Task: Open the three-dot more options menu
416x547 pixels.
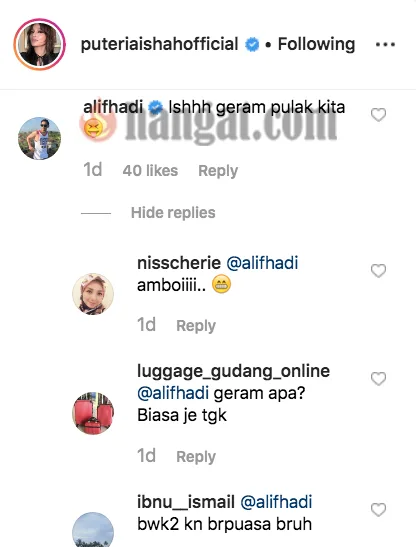Action: coord(385,45)
